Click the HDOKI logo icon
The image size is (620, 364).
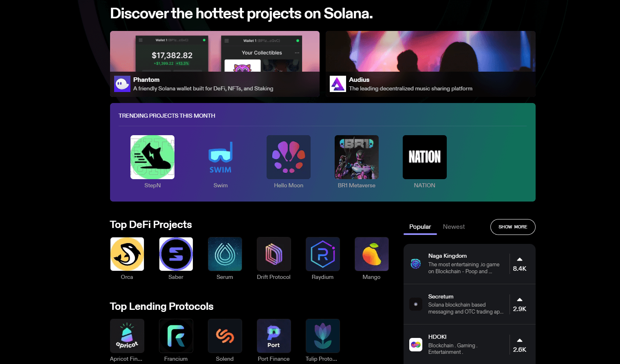[x=416, y=345]
